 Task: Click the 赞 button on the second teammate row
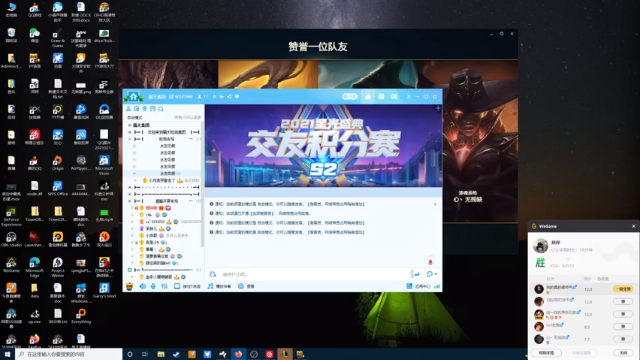click(623, 302)
